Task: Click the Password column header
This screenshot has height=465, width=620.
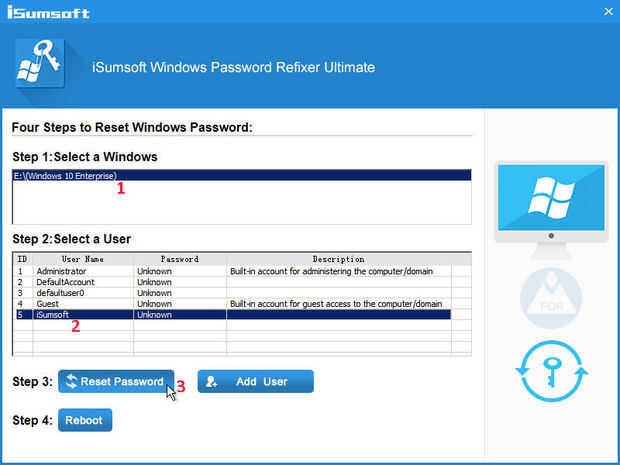Action: tap(180, 259)
